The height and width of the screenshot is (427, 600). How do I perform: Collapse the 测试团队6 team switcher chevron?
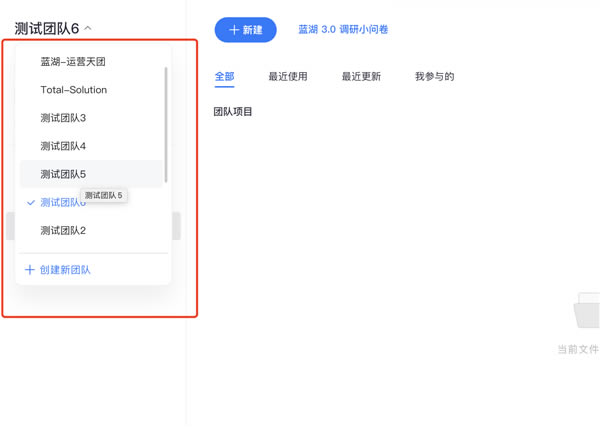pos(88,29)
